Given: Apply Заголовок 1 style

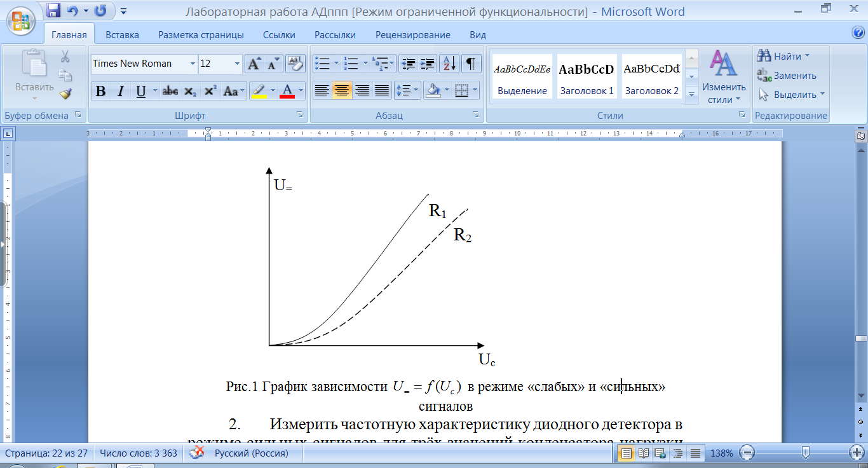Looking at the screenshot, I should [587, 76].
